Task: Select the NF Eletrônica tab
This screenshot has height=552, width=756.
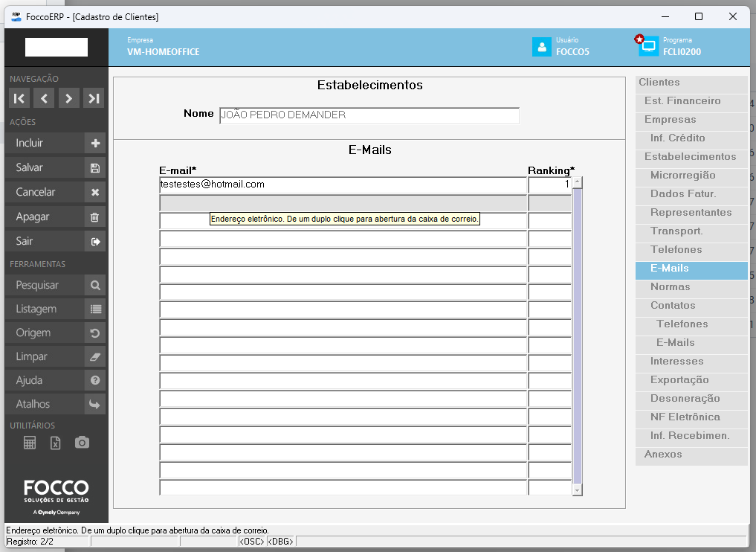Action: 685,417
